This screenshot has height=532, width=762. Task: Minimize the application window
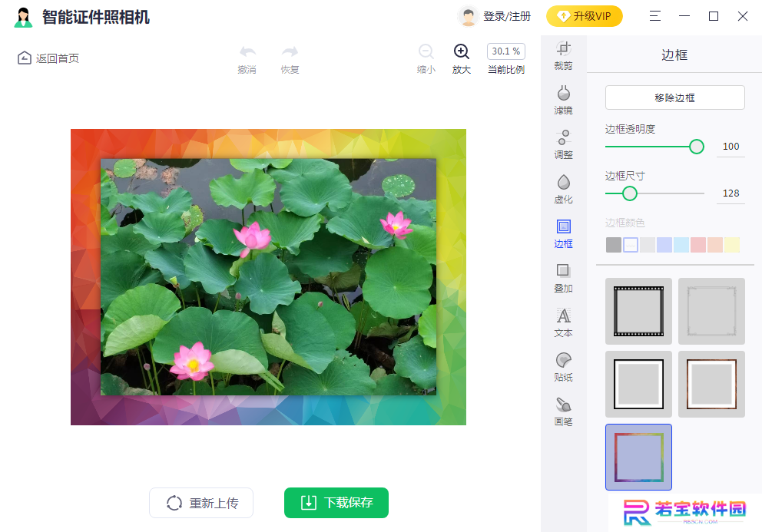684,17
